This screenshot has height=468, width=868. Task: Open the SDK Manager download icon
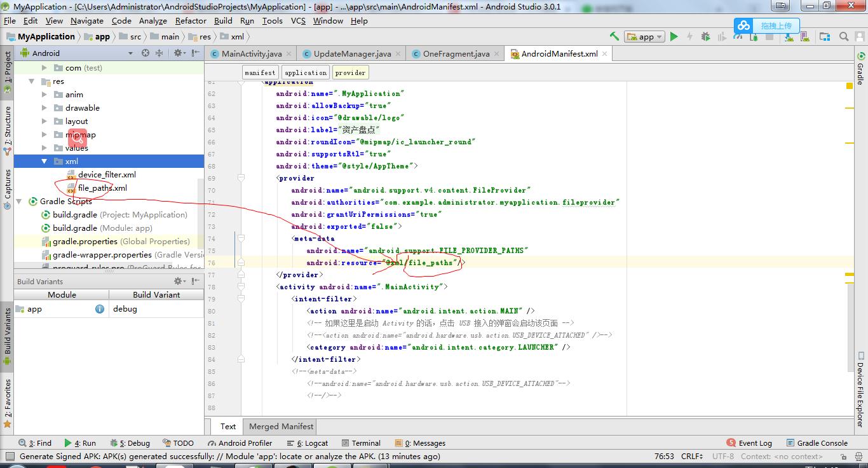pos(789,37)
